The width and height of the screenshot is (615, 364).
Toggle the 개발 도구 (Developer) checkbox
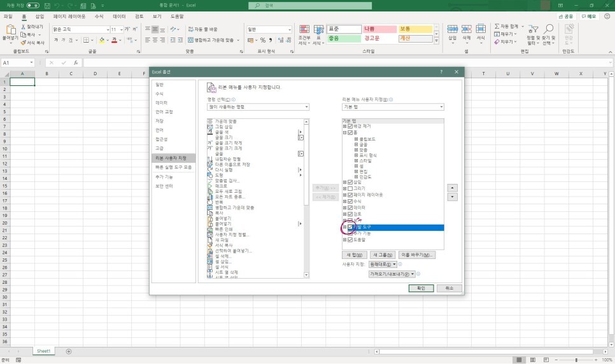(x=350, y=227)
